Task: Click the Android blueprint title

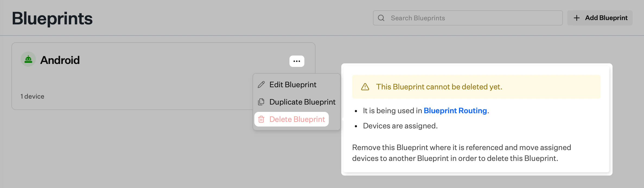Action: click(60, 60)
